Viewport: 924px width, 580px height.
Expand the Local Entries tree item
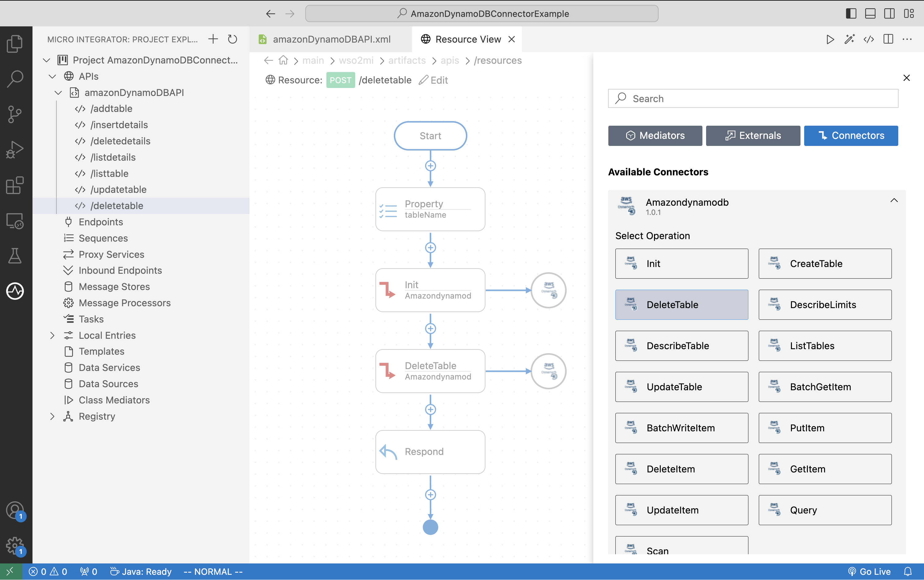[x=52, y=335]
